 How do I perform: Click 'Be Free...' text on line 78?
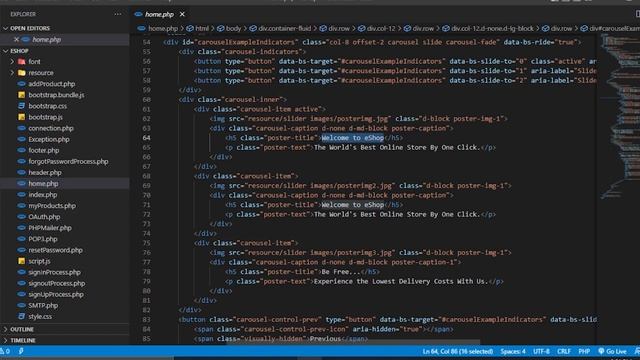[x=341, y=272]
